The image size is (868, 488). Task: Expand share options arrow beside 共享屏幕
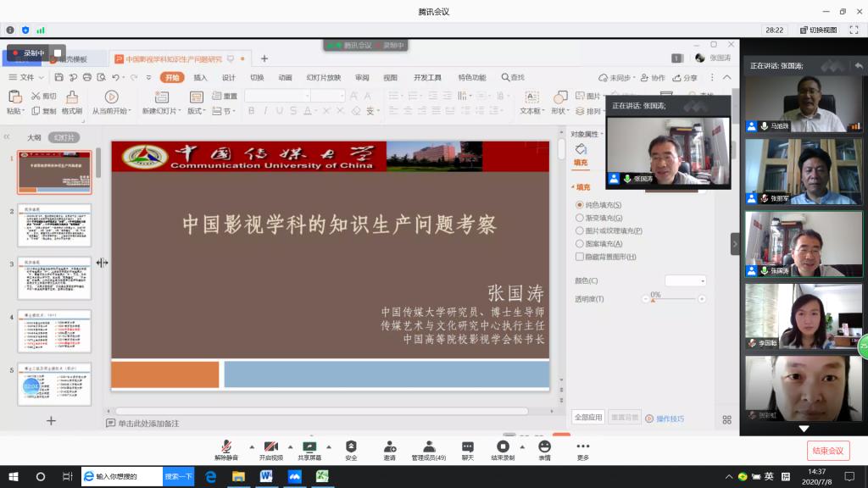point(329,446)
